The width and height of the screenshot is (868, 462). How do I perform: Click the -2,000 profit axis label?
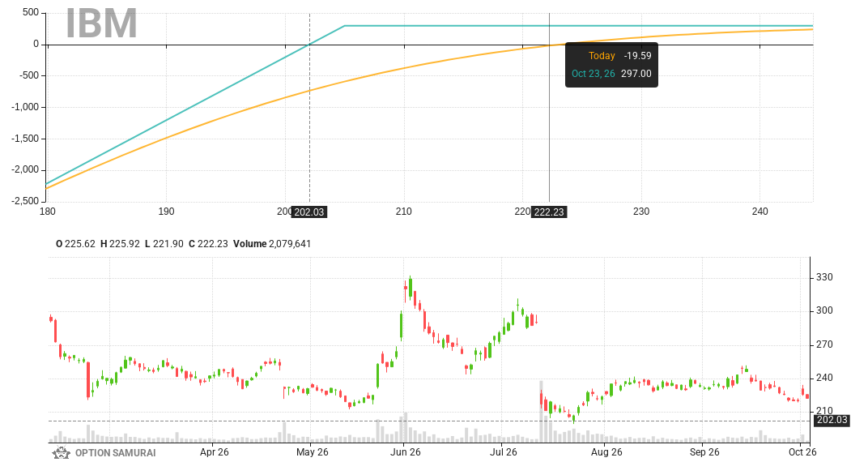click(x=25, y=169)
